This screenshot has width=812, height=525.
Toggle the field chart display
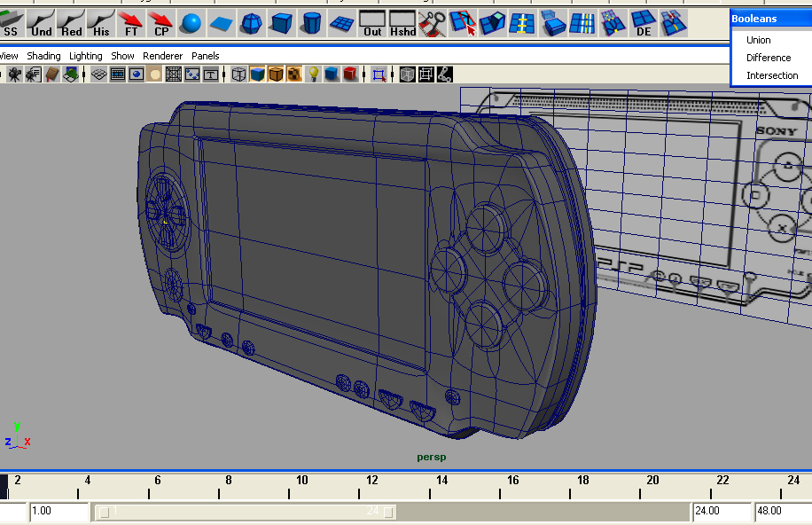[x=174, y=74]
